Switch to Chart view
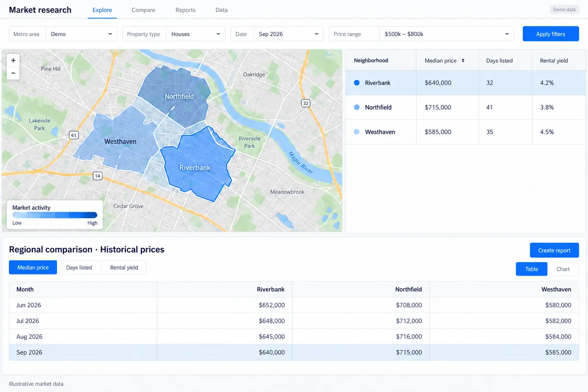Image resolution: width=588 pixels, height=392 pixels. click(563, 269)
